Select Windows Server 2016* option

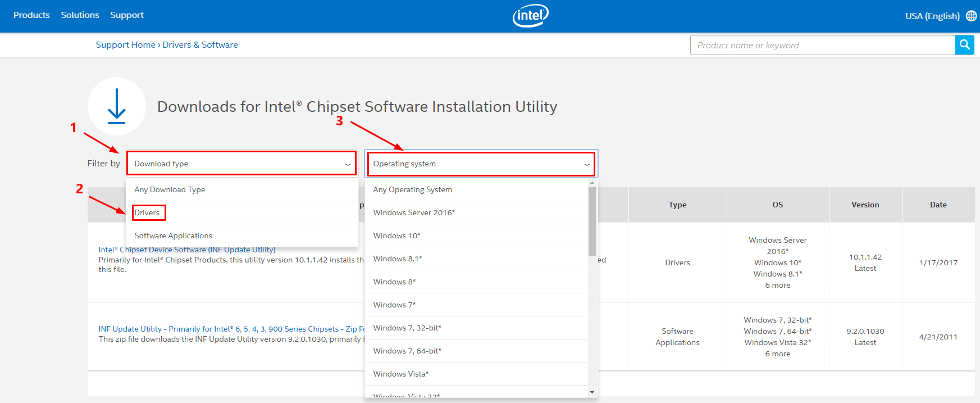[x=476, y=213]
